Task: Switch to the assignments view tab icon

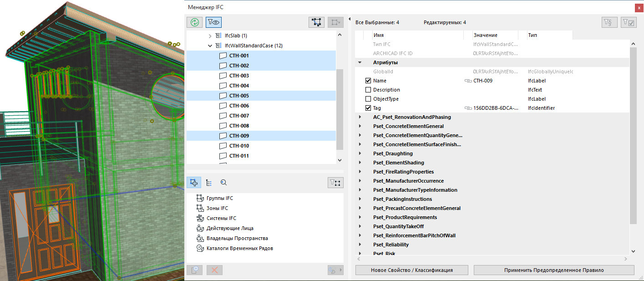Action: pyautogui.click(x=194, y=183)
